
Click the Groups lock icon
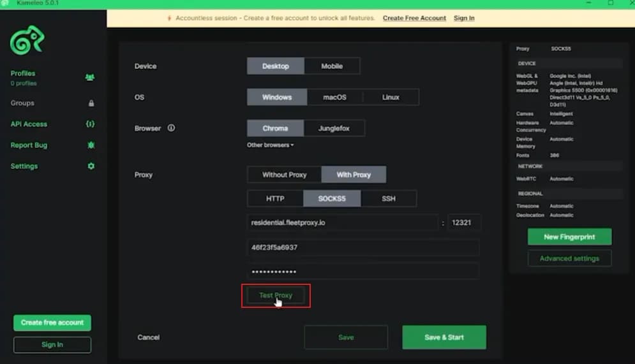pos(91,103)
